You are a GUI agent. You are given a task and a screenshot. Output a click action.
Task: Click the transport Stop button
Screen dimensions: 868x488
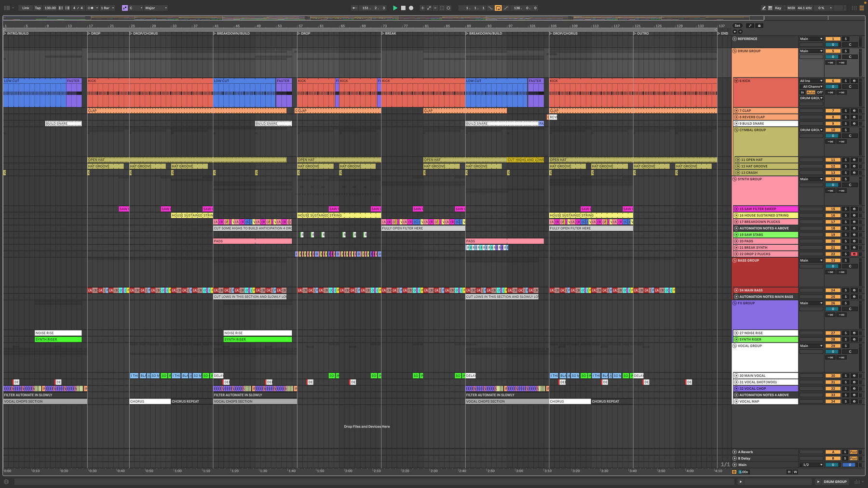point(403,8)
